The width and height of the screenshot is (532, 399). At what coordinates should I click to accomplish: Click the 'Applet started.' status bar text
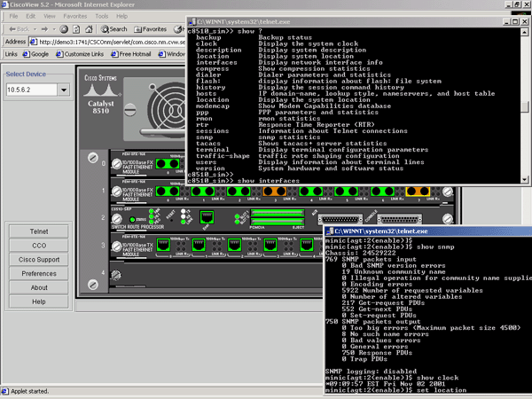pos(30,391)
